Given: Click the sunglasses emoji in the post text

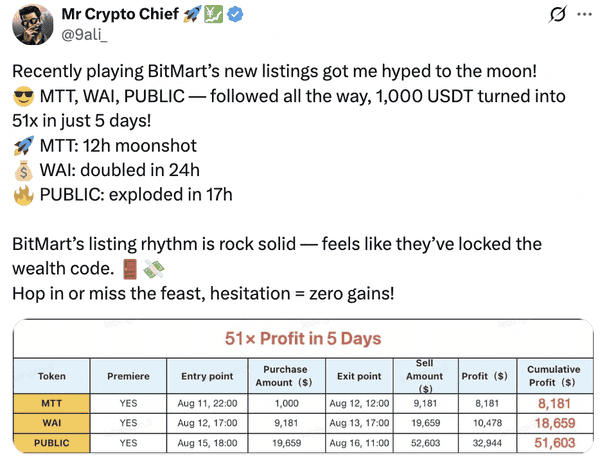Looking at the screenshot, I should 24,98.
